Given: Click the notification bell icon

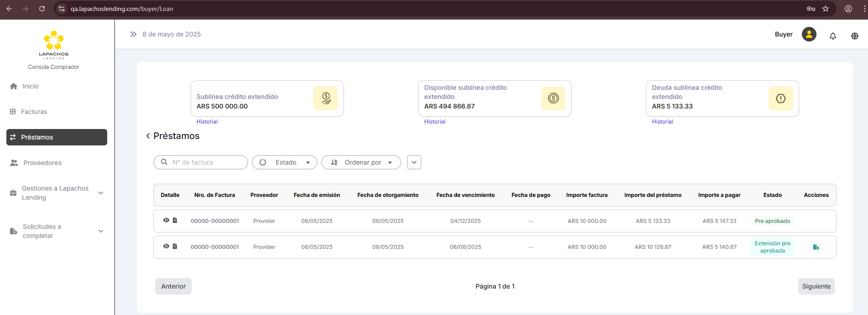Looking at the screenshot, I should [832, 36].
